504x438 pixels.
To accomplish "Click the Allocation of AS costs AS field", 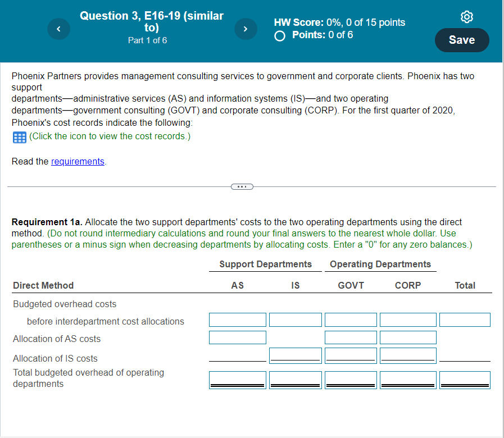I will pyautogui.click(x=237, y=337).
